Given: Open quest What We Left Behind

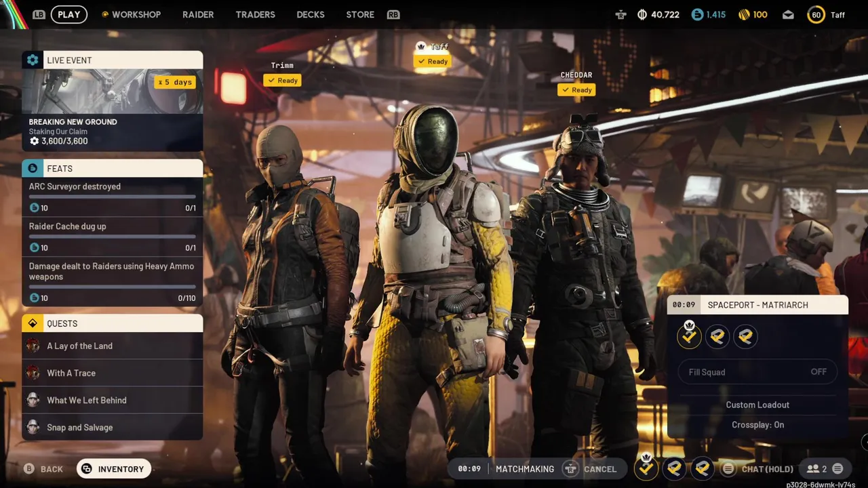Looking at the screenshot, I should pyautogui.click(x=112, y=400).
